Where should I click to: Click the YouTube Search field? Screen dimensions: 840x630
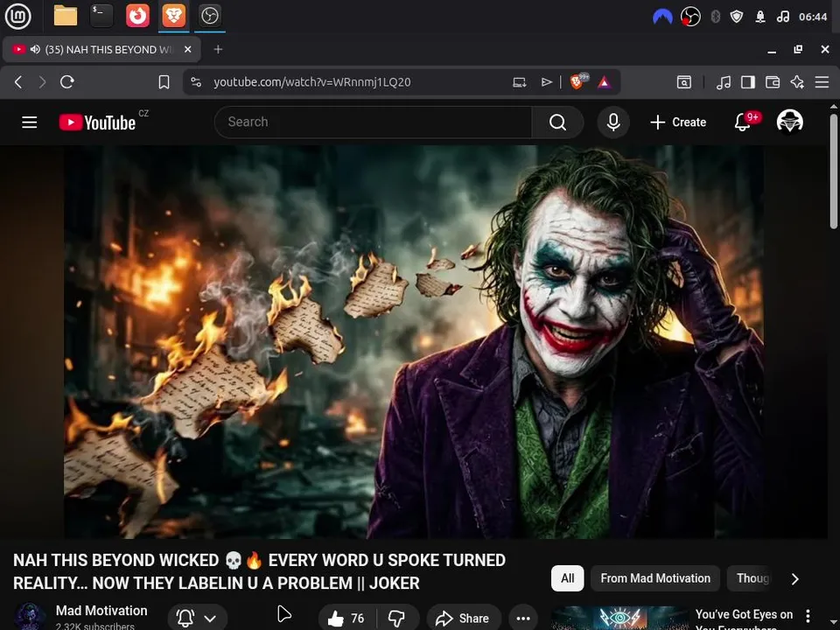coord(373,122)
